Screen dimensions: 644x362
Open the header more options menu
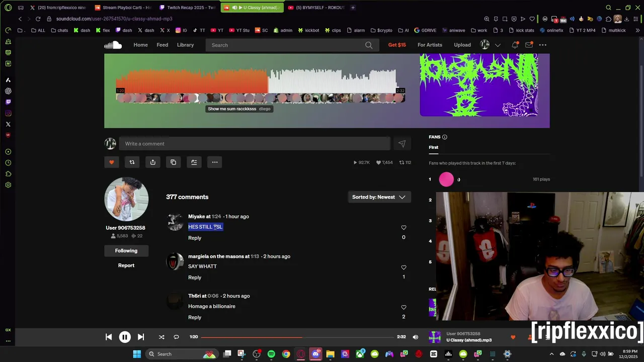(542, 45)
